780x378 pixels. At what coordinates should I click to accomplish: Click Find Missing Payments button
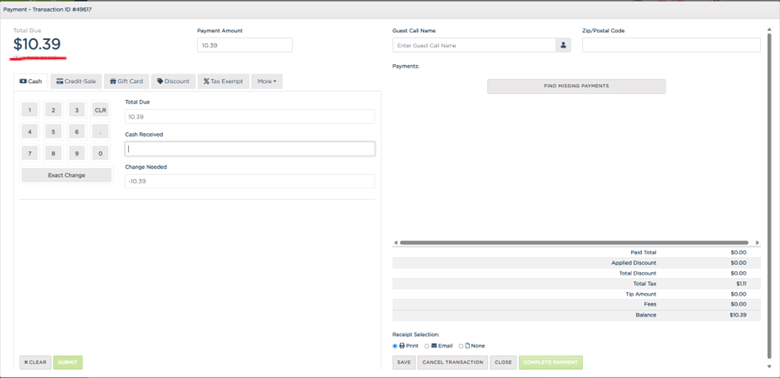click(x=576, y=86)
